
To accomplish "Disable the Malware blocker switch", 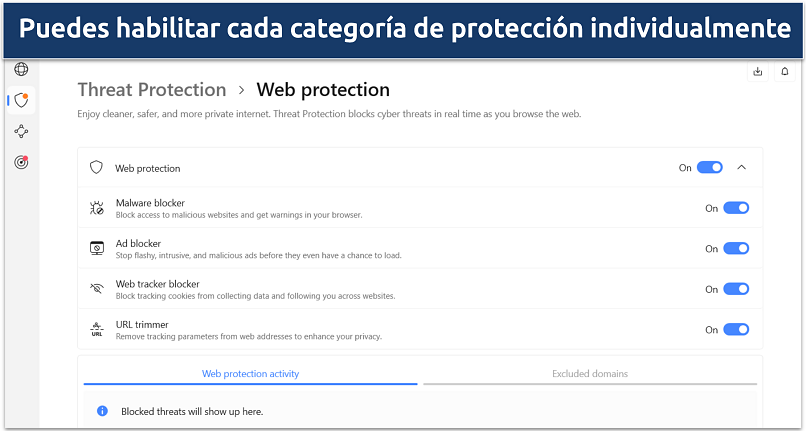I will coord(736,208).
